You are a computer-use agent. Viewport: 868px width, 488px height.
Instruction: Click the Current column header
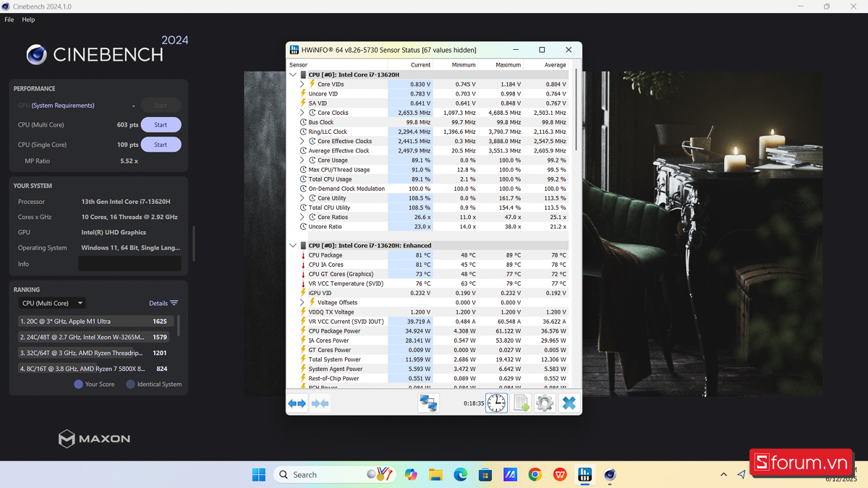(410, 65)
